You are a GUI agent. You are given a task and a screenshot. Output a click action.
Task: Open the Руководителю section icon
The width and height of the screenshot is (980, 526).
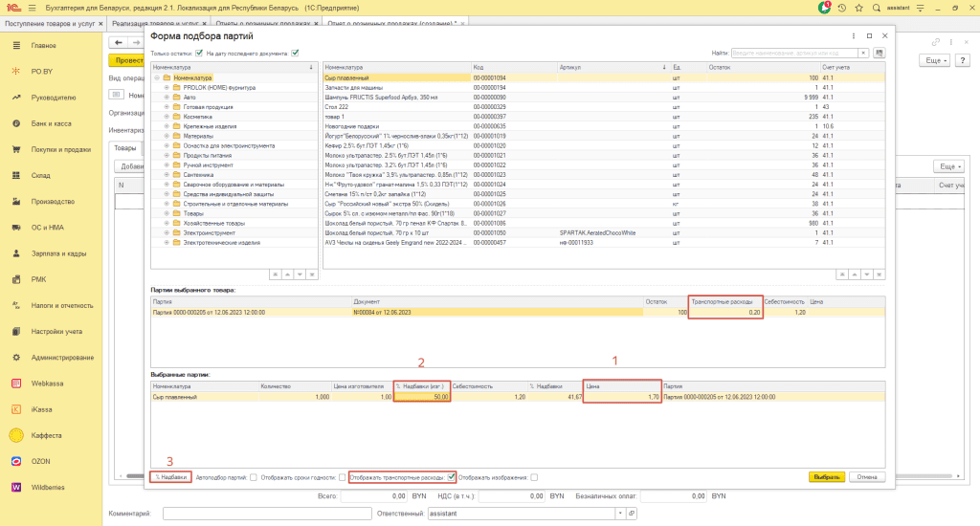point(16,98)
